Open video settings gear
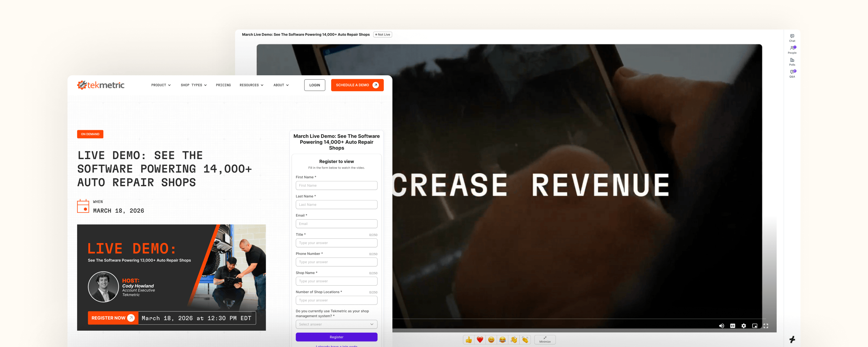868x347 pixels. point(744,326)
